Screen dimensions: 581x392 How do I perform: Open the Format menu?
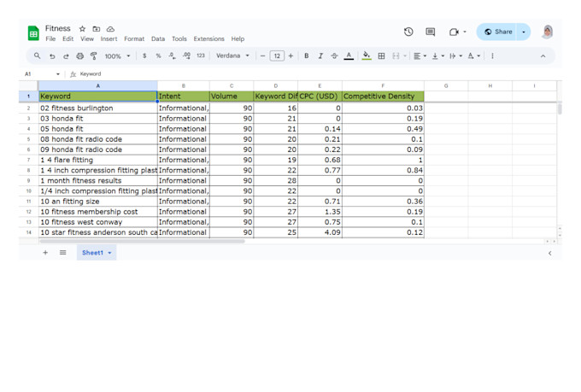click(x=134, y=39)
